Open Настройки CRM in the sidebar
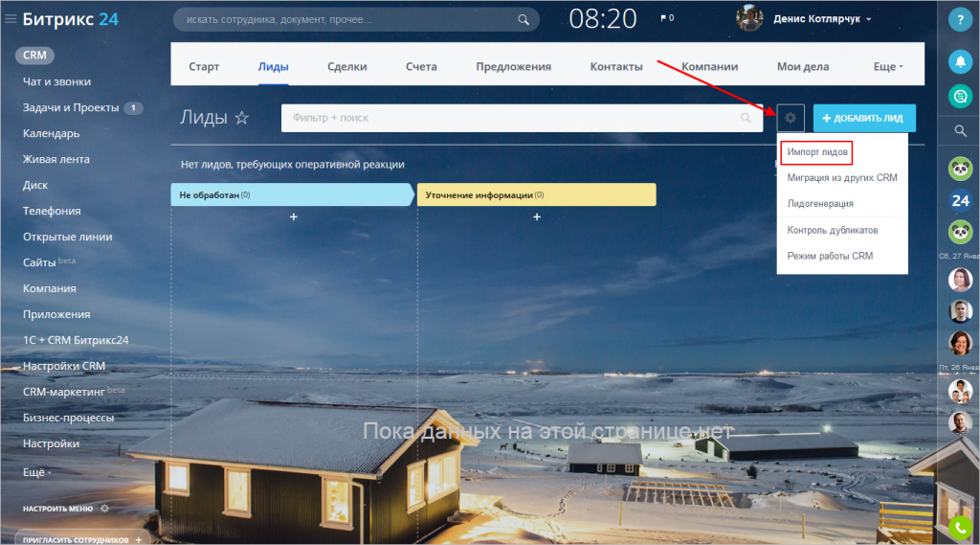The image size is (980, 545). (x=64, y=366)
